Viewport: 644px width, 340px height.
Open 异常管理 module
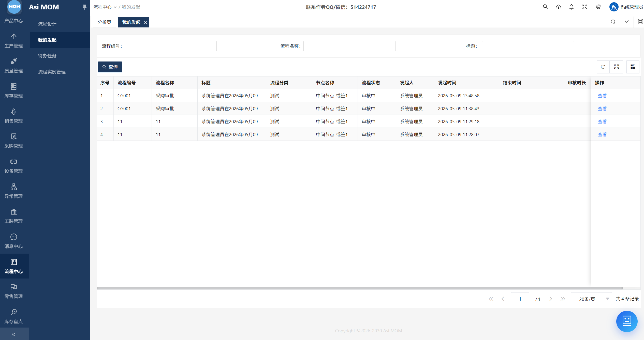click(x=14, y=191)
